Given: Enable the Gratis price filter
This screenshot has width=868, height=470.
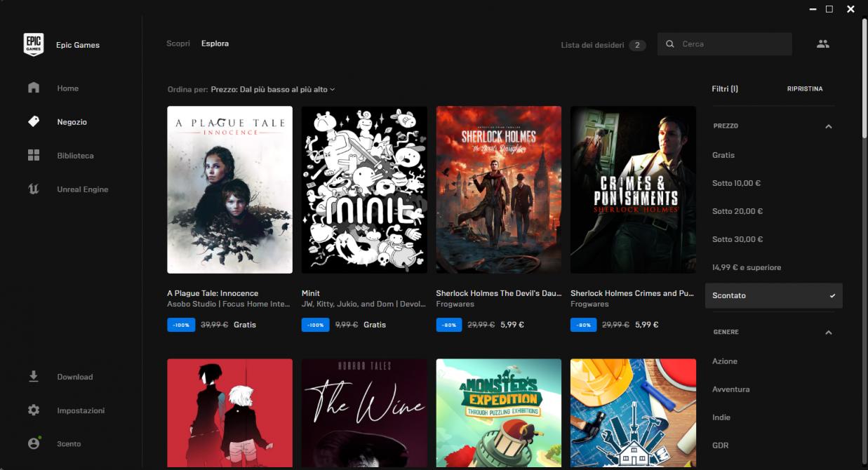Looking at the screenshot, I should (x=723, y=155).
